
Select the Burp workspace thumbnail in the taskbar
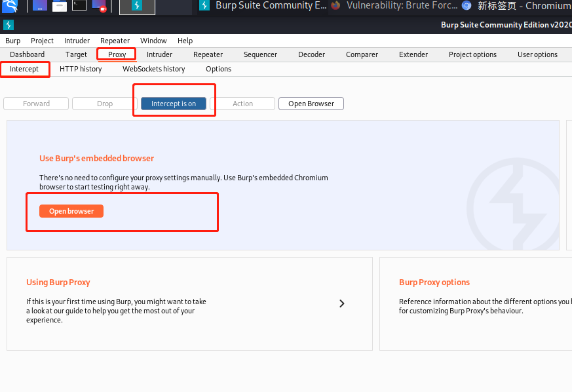(x=137, y=7)
